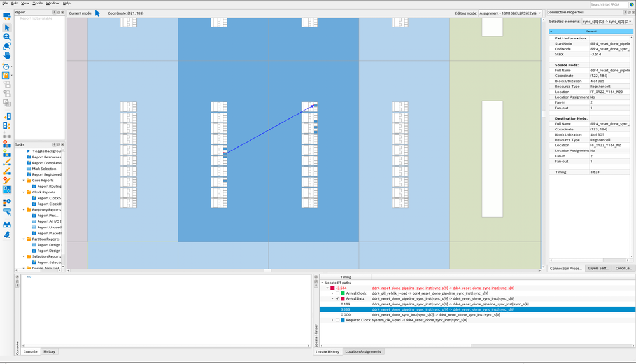This screenshot has width=636, height=364.
Task: Click the globe icon beside search box
Action: click(x=632, y=4)
